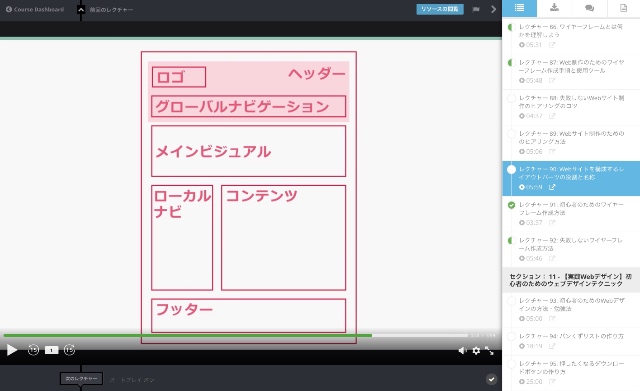Return to Course Dashboard
The height and width of the screenshot is (391, 640).
pos(35,9)
